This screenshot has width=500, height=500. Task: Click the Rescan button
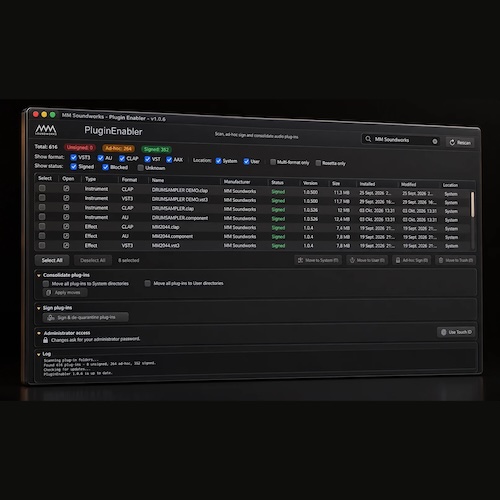click(x=460, y=142)
